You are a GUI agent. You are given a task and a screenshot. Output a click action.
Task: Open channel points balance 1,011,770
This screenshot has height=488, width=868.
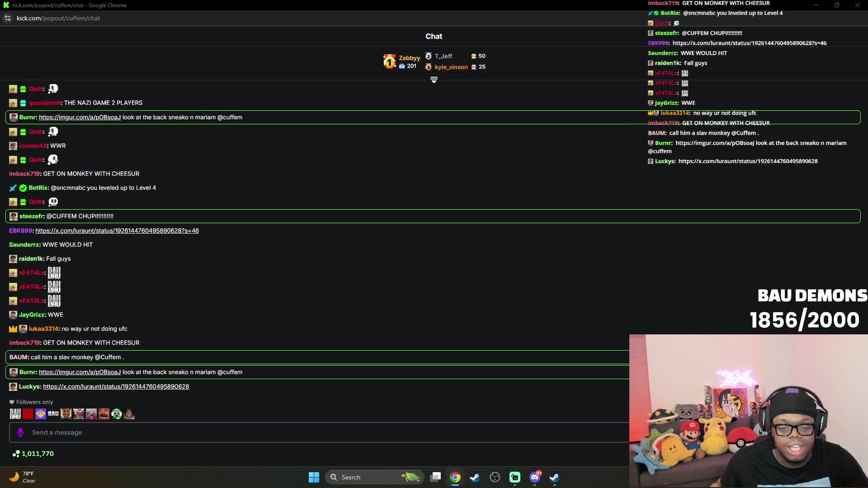pyautogui.click(x=38, y=454)
